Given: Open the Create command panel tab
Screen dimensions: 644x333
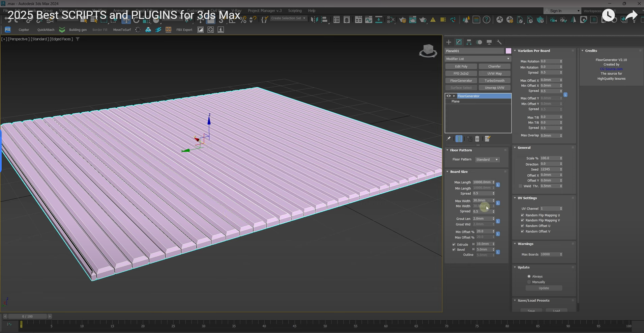Looking at the screenshot, I should coord(448,42).
